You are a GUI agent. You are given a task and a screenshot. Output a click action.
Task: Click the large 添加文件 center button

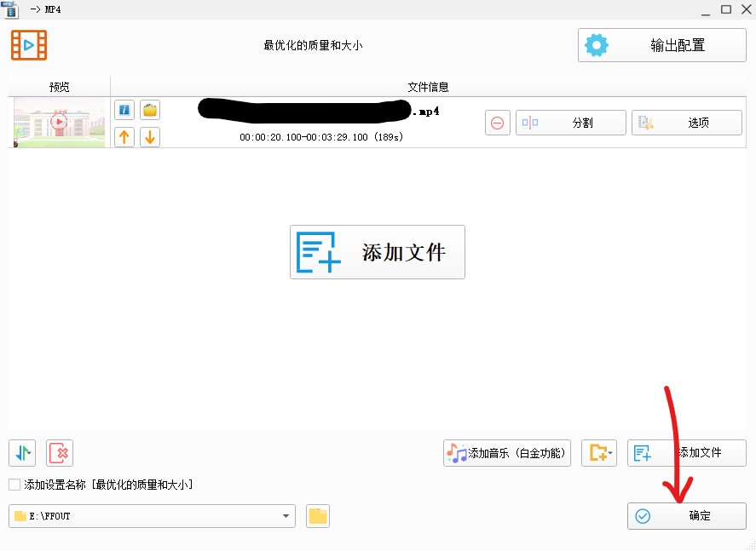pos(378,252)
